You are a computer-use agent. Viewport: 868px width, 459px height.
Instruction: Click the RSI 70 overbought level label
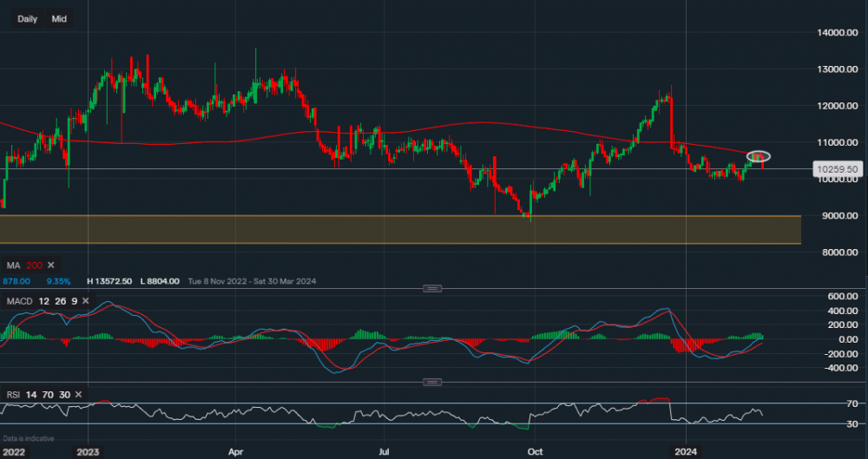coord(830,404)
